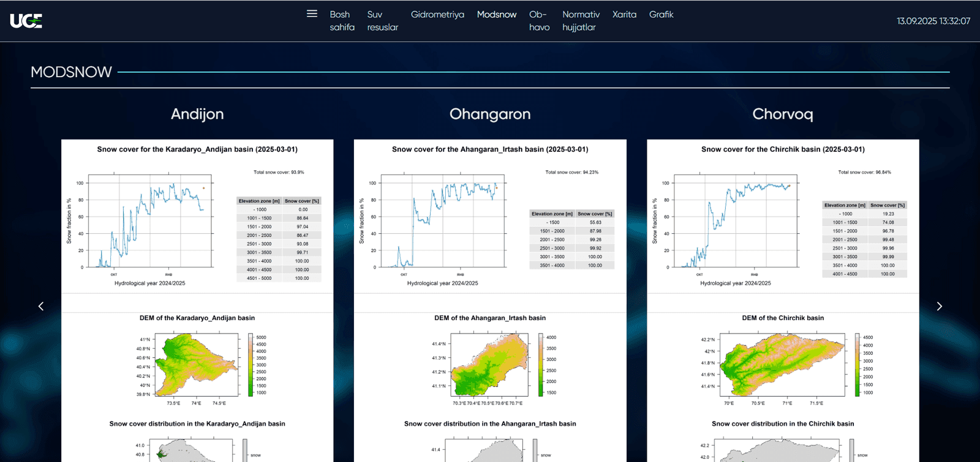Click 'DEM of the Karadaryo_Andijan basin' title
The image size is (980, 462).
coord(197,318)
